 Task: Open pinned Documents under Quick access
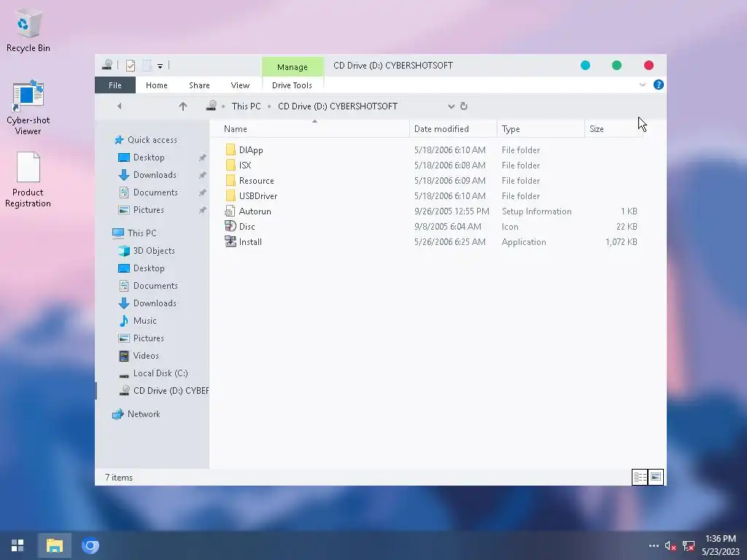point(155,192)
